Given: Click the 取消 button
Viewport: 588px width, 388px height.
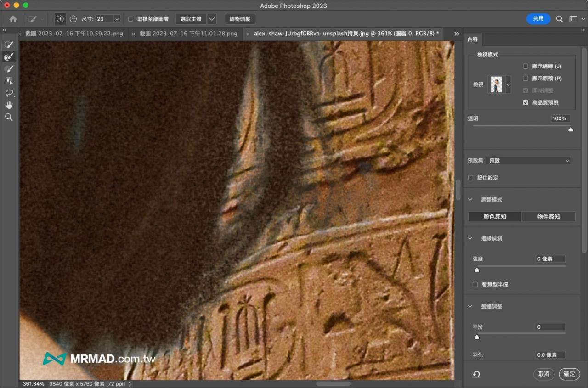Looking at the screenshot, I should coord(544,374).
